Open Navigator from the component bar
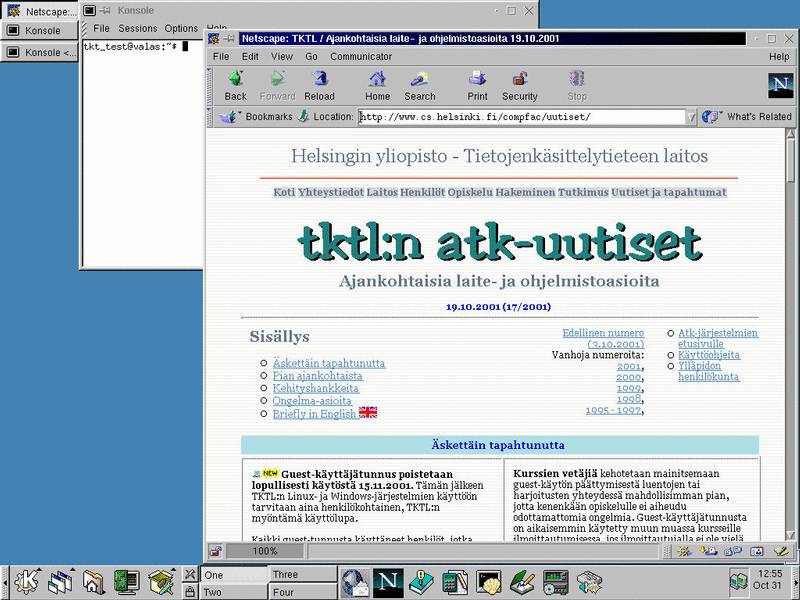This screenshot has height=600, width=800. pyautogui.click(x=684, y=551)
